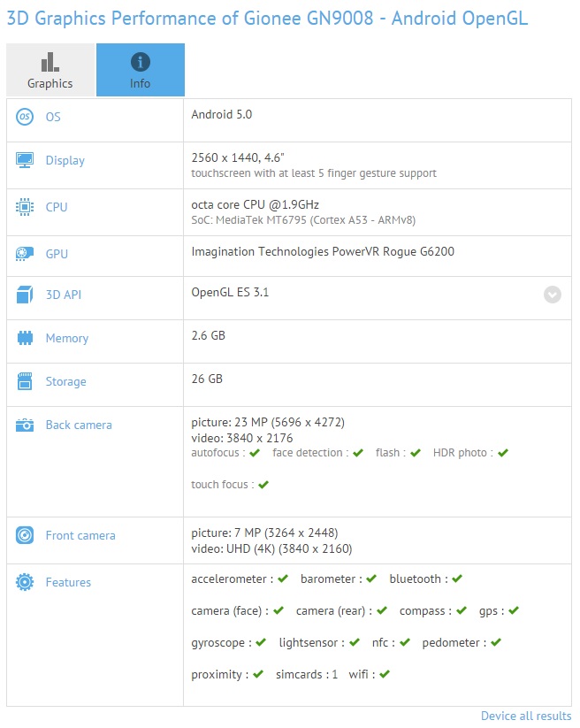Click the CPU chip icon
The width and height of the screenshot is (580, 728).
(x=25, y=207)
